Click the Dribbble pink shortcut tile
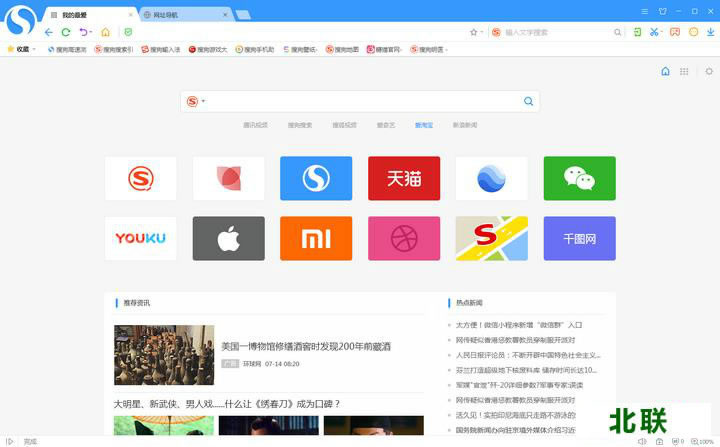This screenshot has height=447, width=720. tap(404, 238)
